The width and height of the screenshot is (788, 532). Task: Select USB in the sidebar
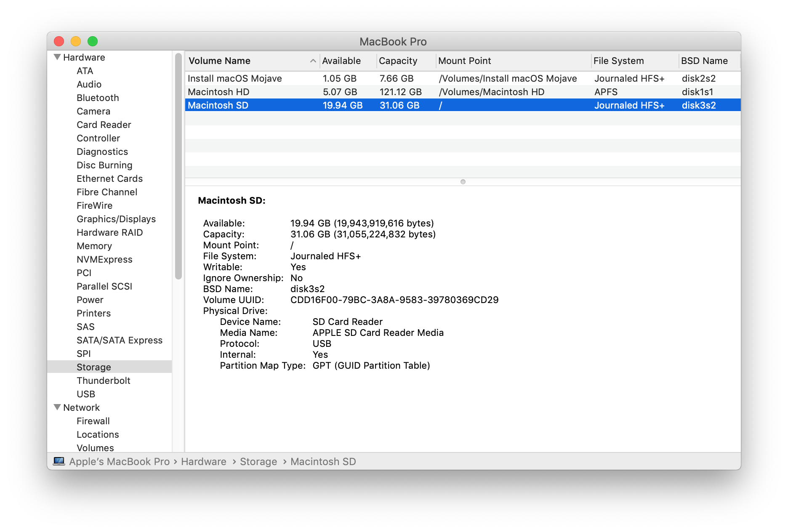(86, 394)
